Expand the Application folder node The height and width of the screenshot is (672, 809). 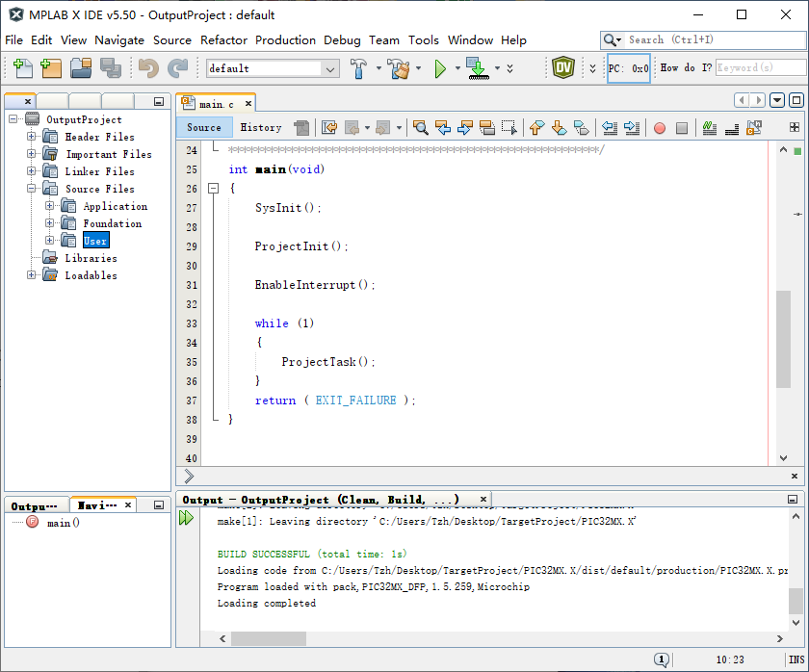click(49, 206)
